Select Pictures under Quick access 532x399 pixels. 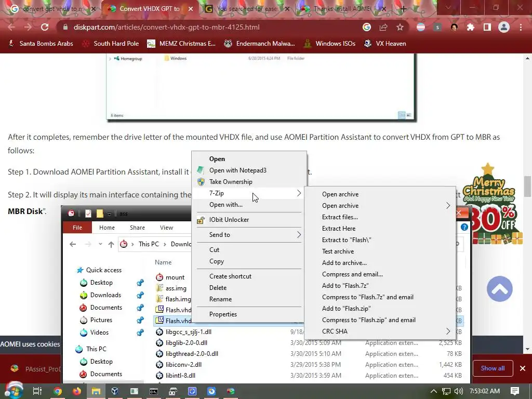coord(101,320)
